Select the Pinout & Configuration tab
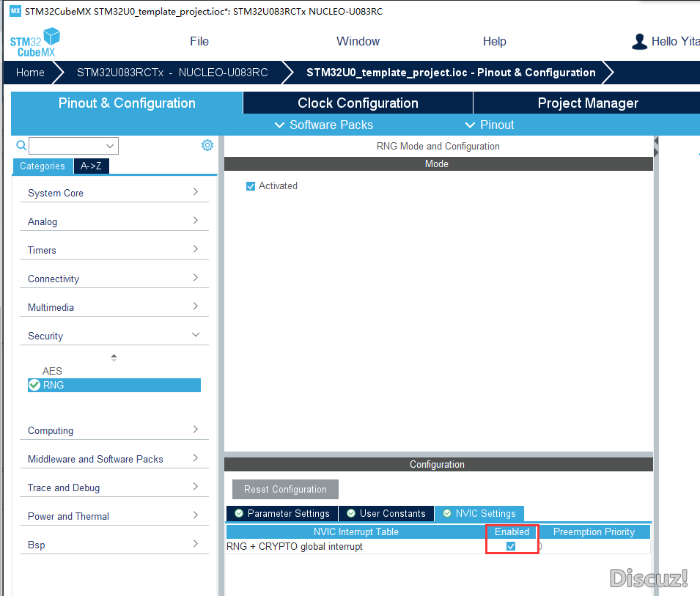Viewport: 700px width, 596px height. coord(127,103)
